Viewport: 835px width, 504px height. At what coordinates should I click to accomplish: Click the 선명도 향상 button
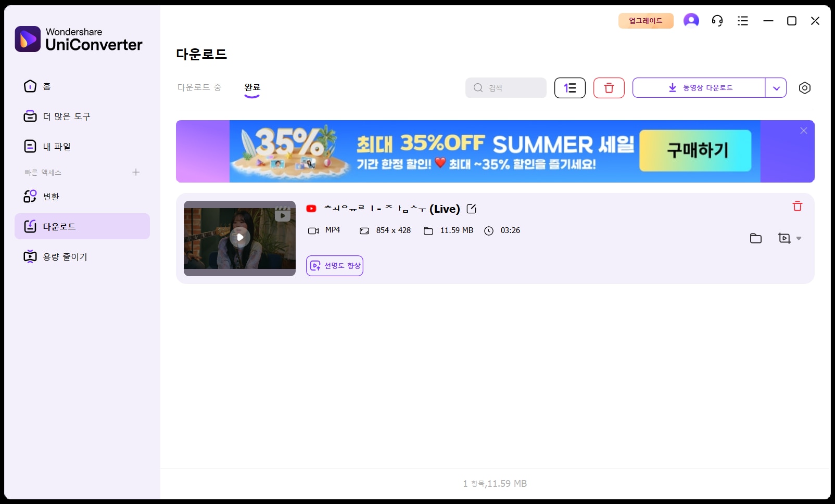335,266
